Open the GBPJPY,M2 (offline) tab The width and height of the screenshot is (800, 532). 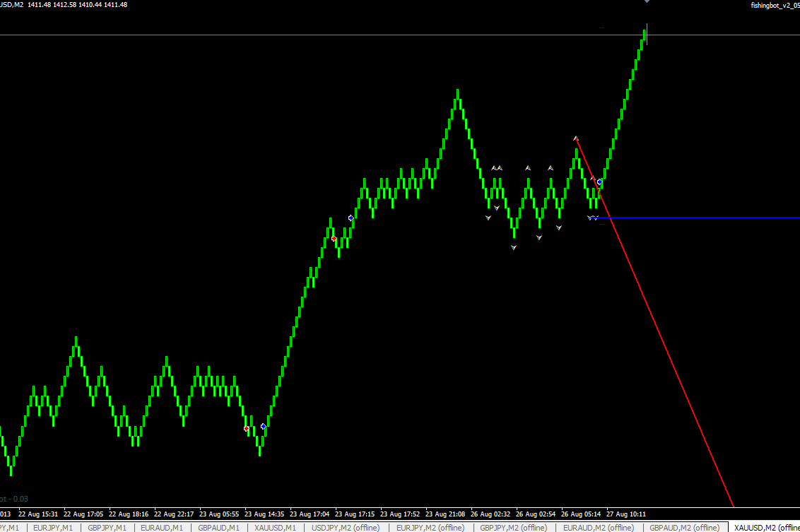[x=513, y=528]
